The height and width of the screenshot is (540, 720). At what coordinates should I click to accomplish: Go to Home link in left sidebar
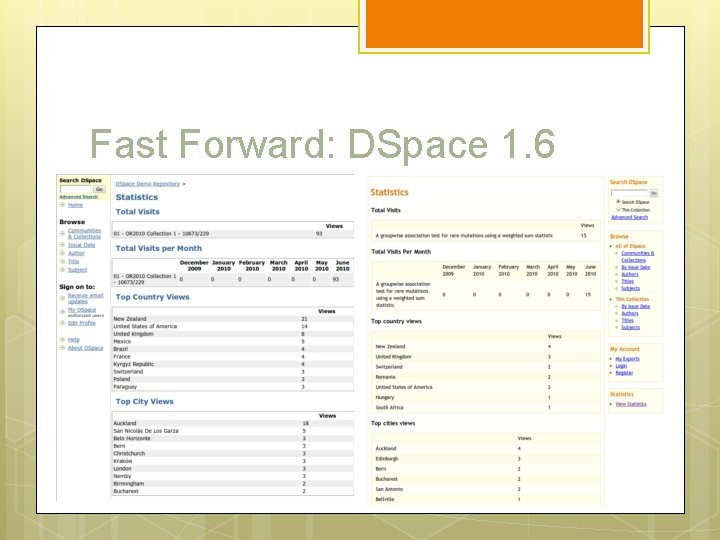point(75,205)
